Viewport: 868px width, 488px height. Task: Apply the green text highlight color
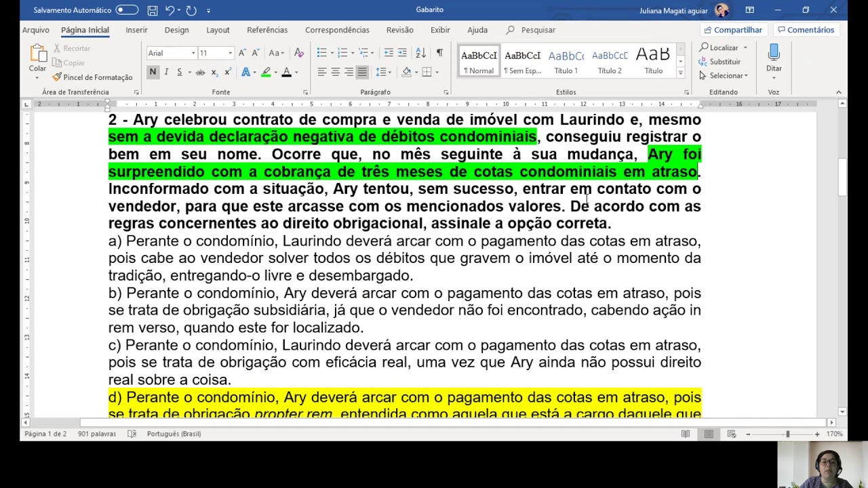click(x=266, y=72)
